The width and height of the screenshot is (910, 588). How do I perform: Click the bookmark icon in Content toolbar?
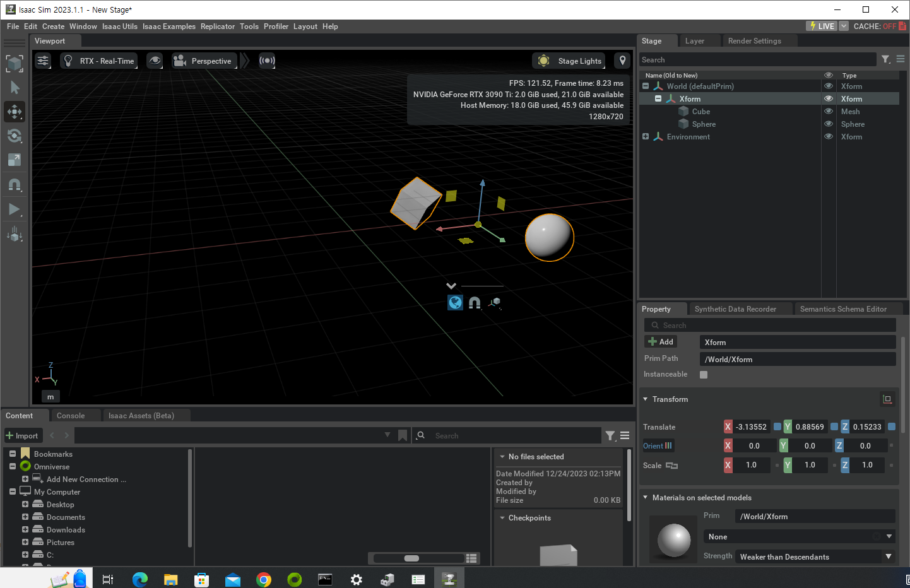click(403, 435)
